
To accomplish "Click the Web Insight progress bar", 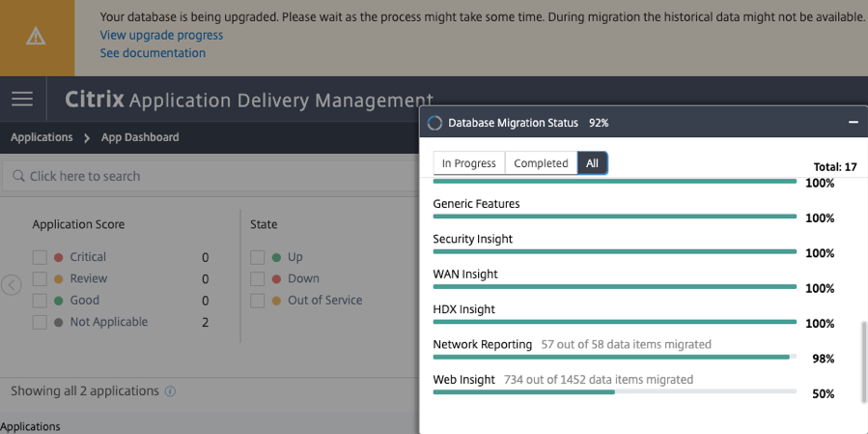I will [x=614, y=391].
